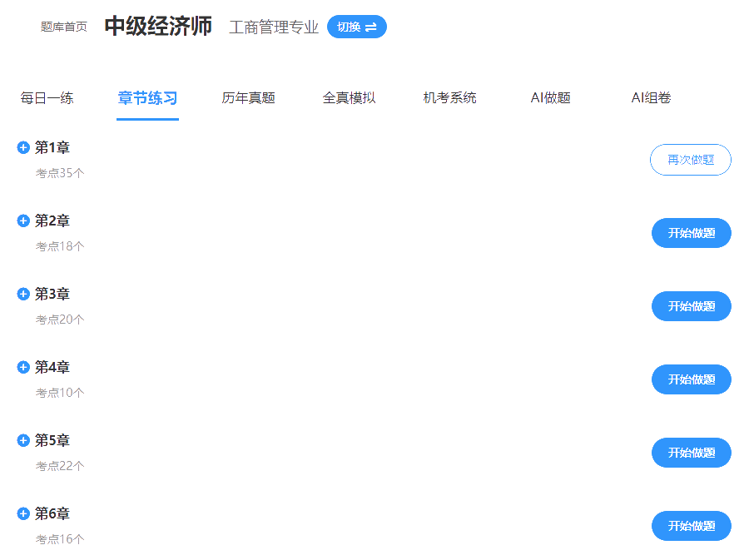Expand the 第5章 chapter section
Viewport: 744px width, 560px height.
pyautogui.click(x=22, y=440)
